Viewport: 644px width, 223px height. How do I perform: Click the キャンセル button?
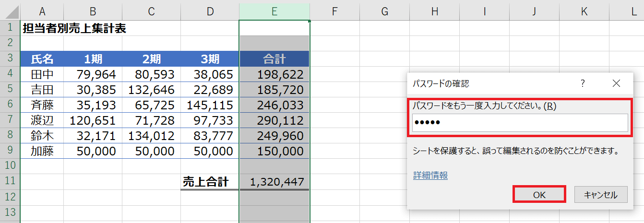click(x=600, y=195)
